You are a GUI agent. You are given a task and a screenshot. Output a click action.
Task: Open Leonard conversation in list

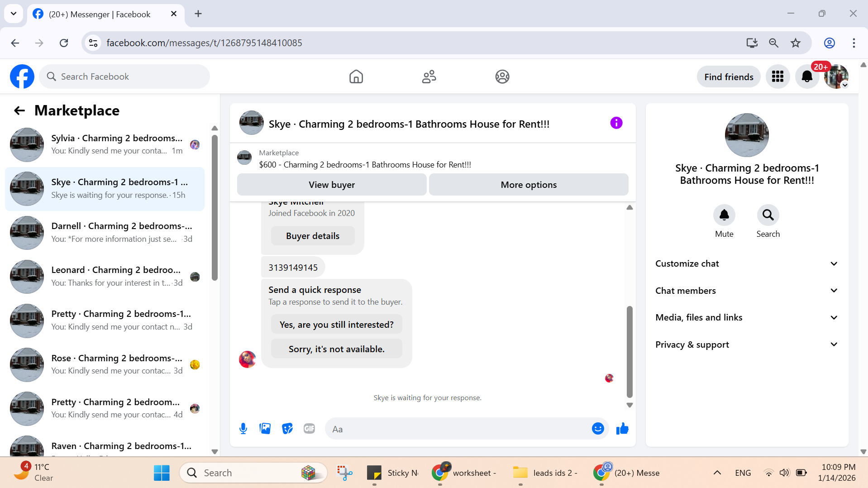[x=105, y=277]
